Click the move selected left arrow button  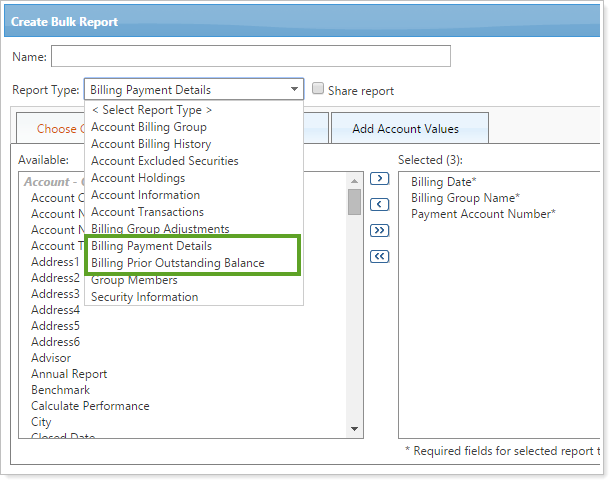pos(379,205)
